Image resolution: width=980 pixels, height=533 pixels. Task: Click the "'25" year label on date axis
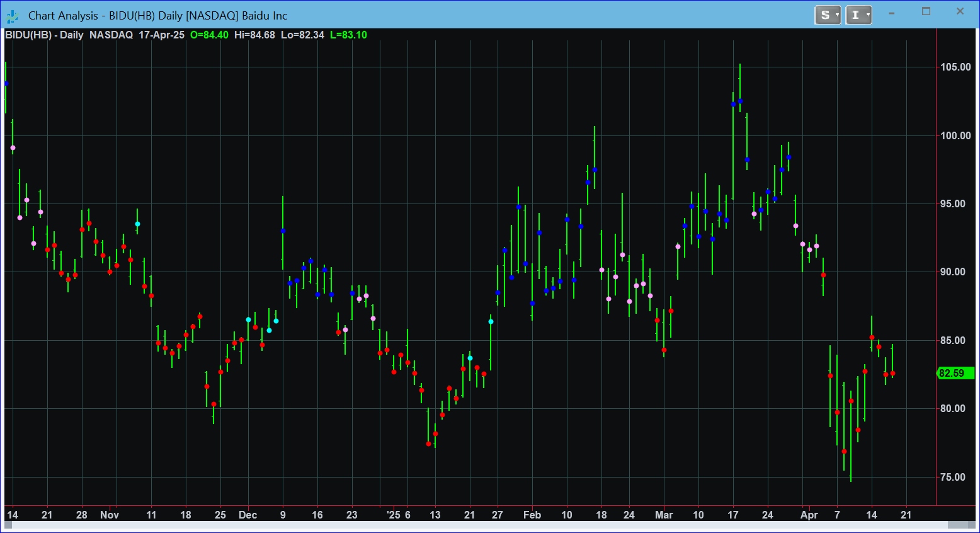click(392, 515)
